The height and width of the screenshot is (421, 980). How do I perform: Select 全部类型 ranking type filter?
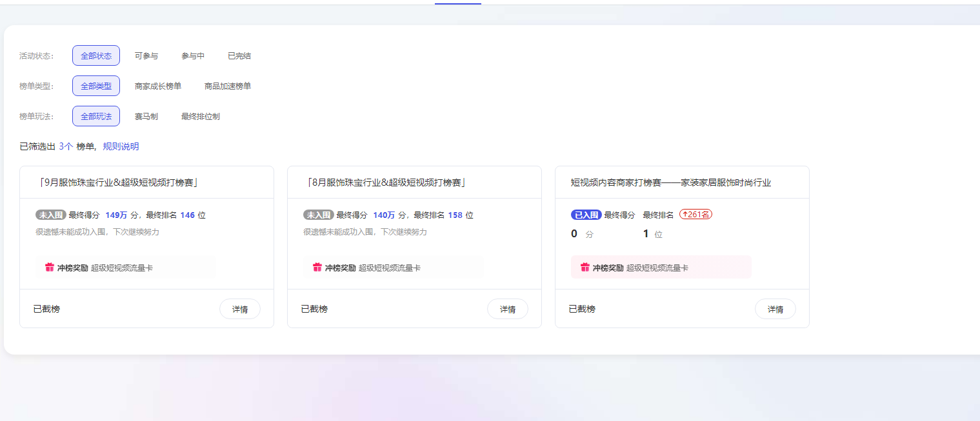click(x=96, y=86)
